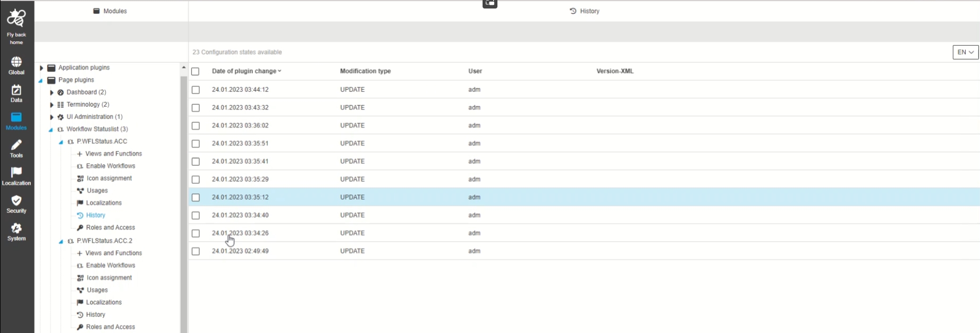980x333 pixels.
Task: Open Localization flag icon in sidebar
Action: point(16,173)
